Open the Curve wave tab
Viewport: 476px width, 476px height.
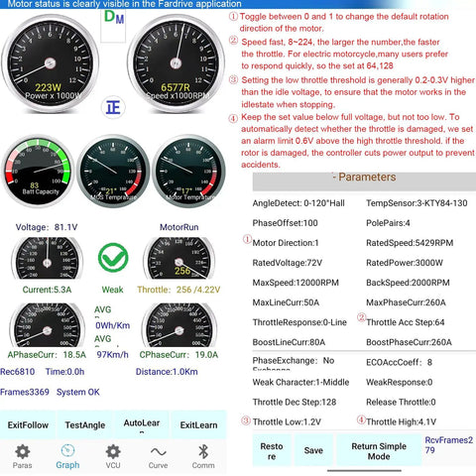click(158, 457)
